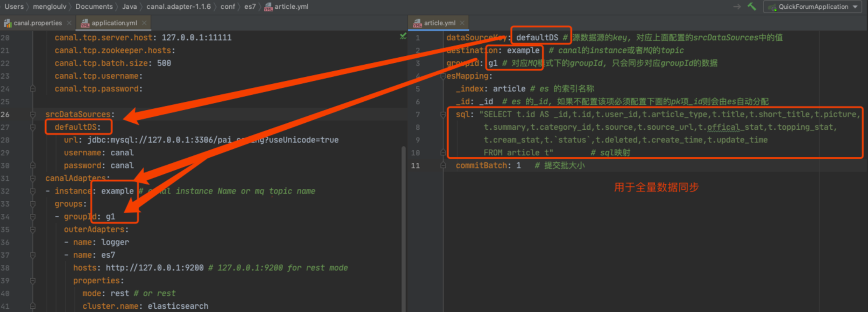868x312 pixels.
Task: Close the canal.properties tab
Action: pos(69,23)
